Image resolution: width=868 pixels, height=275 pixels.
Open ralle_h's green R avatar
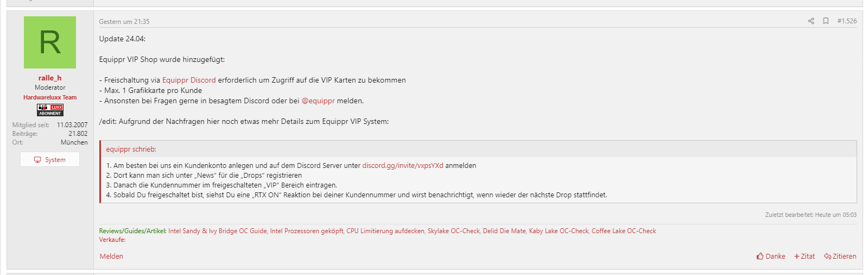[x=50, y=42]
